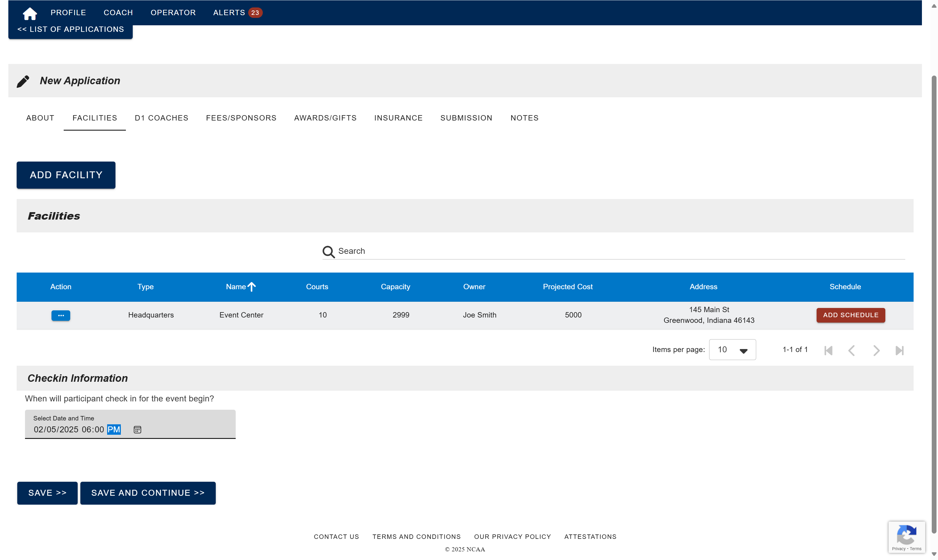Toggle Name column sort arrow
Image resolution: width=938 pixels, height=560 pixels.
pos(251,287)
